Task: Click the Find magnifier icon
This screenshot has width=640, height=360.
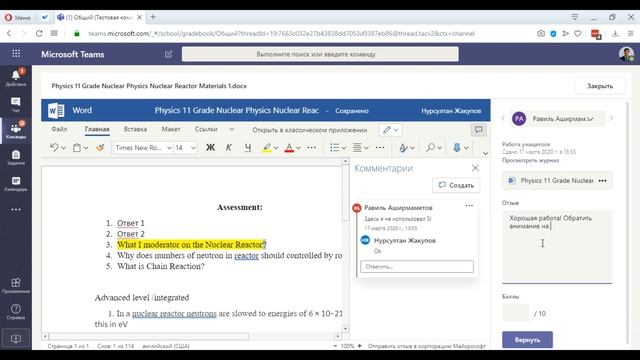Action: coord(430,147)
